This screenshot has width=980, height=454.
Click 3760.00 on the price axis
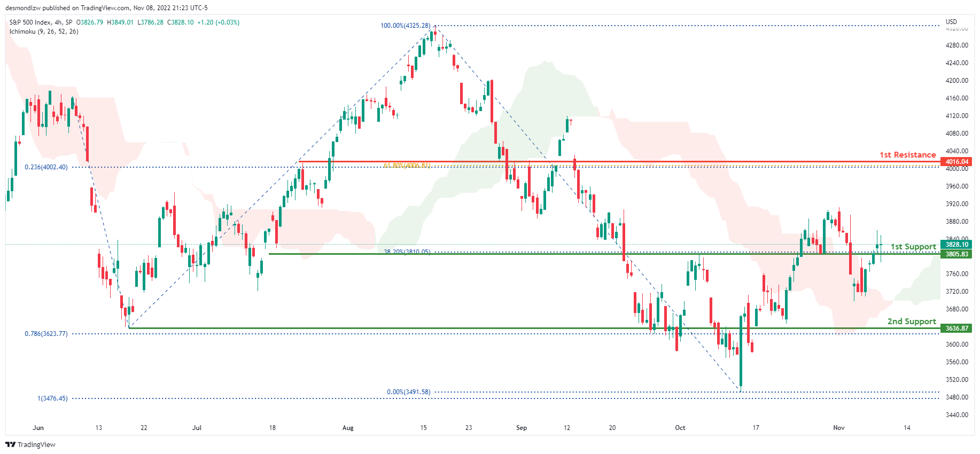[x=957, y=274]
